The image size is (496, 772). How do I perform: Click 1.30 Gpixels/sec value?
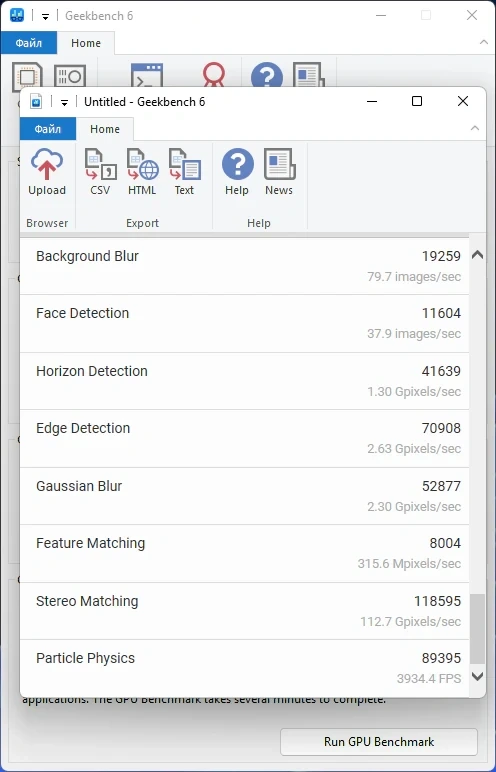pos(414,392)
